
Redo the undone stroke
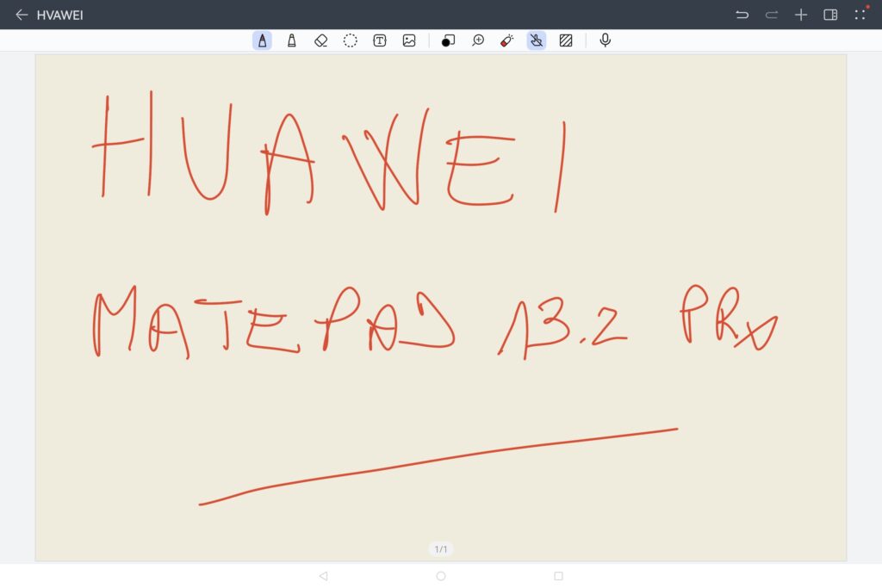coord(772,15)
